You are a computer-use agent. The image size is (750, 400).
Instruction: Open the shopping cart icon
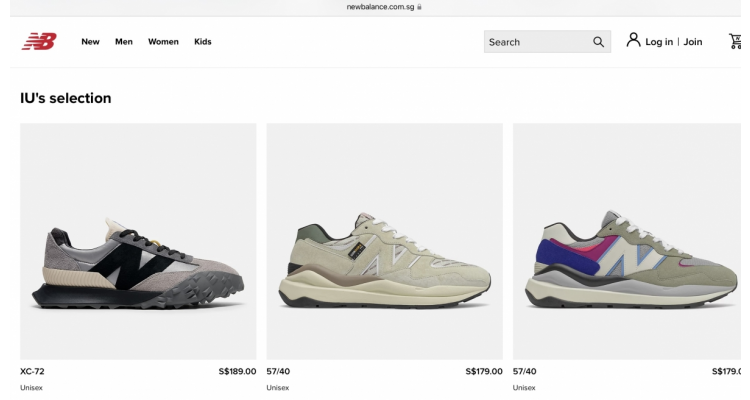735,41
